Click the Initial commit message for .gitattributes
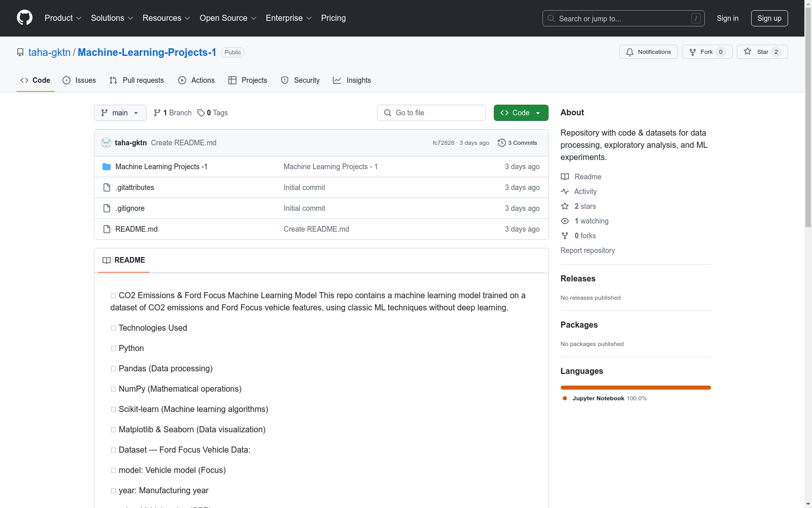The width and height of the screenshot is (812, 508). [x=304, y=187]
